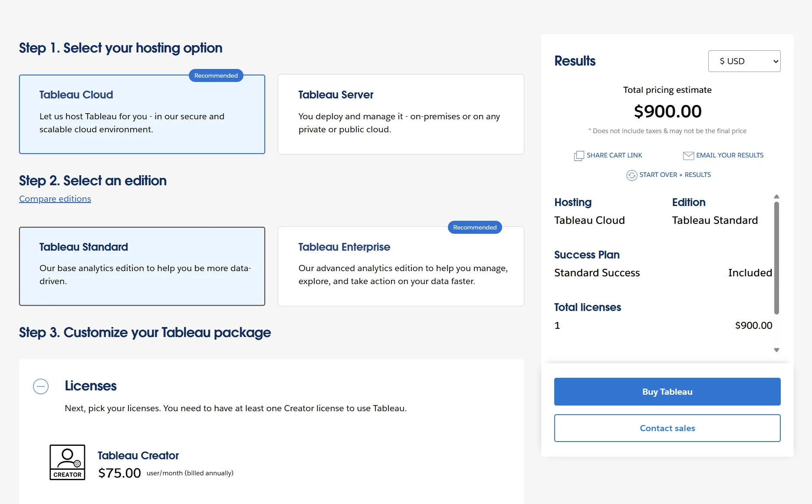This screenshot has height=504, width=812.
Task: Select the Tableau Server hosting option
Action: (x=401, y=115)
